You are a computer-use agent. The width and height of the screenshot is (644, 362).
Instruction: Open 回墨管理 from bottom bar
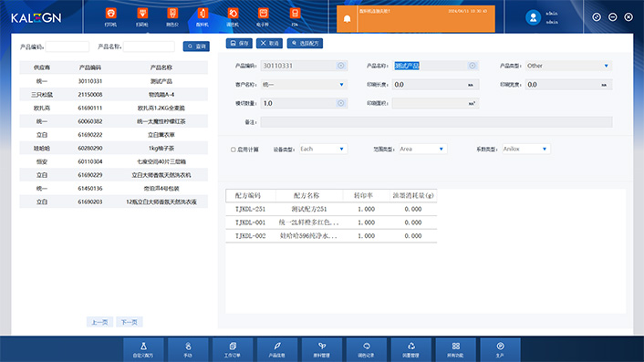click(x=411, y=349)
